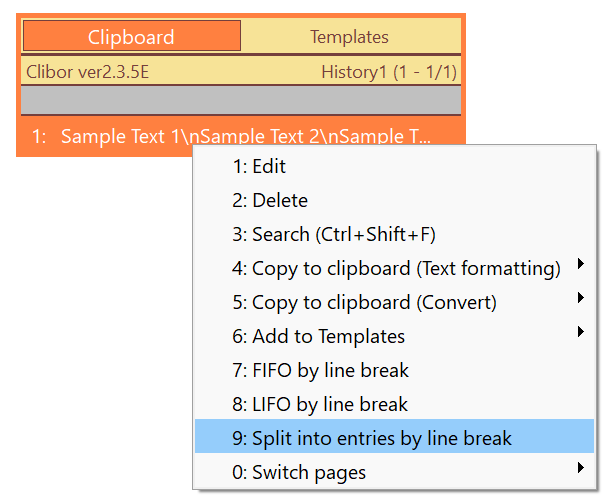Open Search (Ctrl+Shift+F) from the menu
Screen dimensions: 611x503
point(394,235)
